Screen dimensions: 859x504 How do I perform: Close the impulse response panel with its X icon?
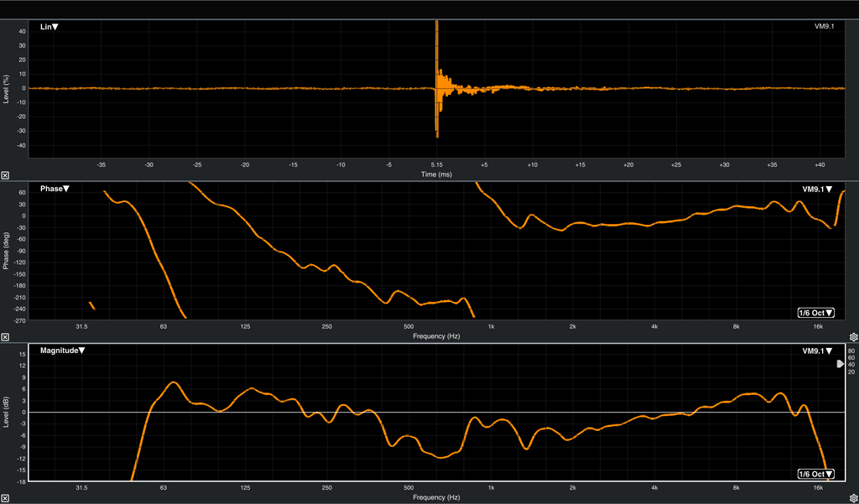[x=5, y=175]
